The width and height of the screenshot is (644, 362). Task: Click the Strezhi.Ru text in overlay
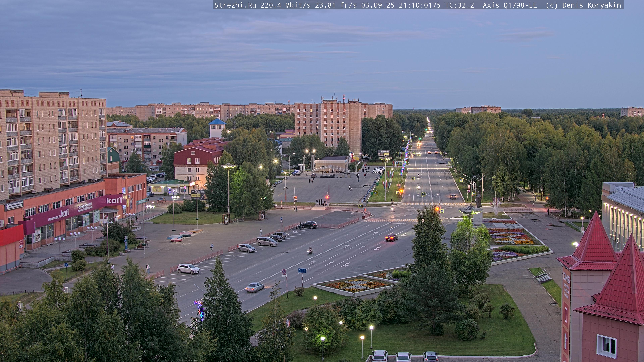[235, 5]
